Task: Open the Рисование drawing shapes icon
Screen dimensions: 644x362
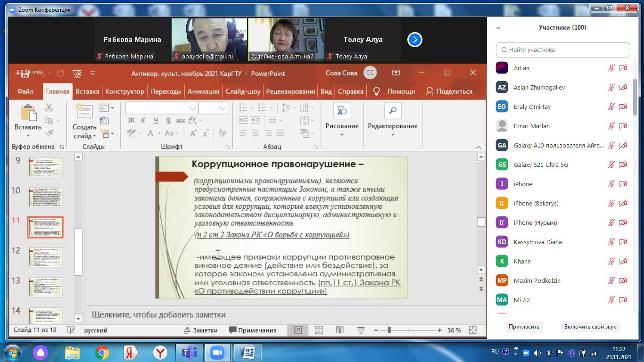Action: point(342,111)
